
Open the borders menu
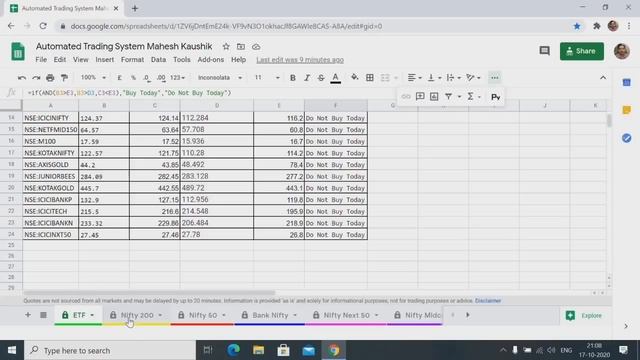point(369,78)
